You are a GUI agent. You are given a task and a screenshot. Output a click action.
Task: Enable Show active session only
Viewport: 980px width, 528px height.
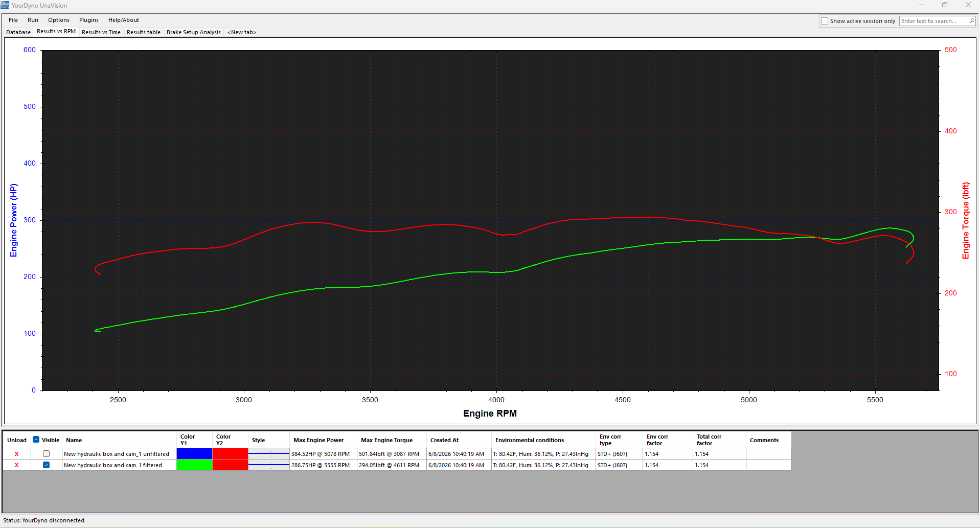coord(825,21)
